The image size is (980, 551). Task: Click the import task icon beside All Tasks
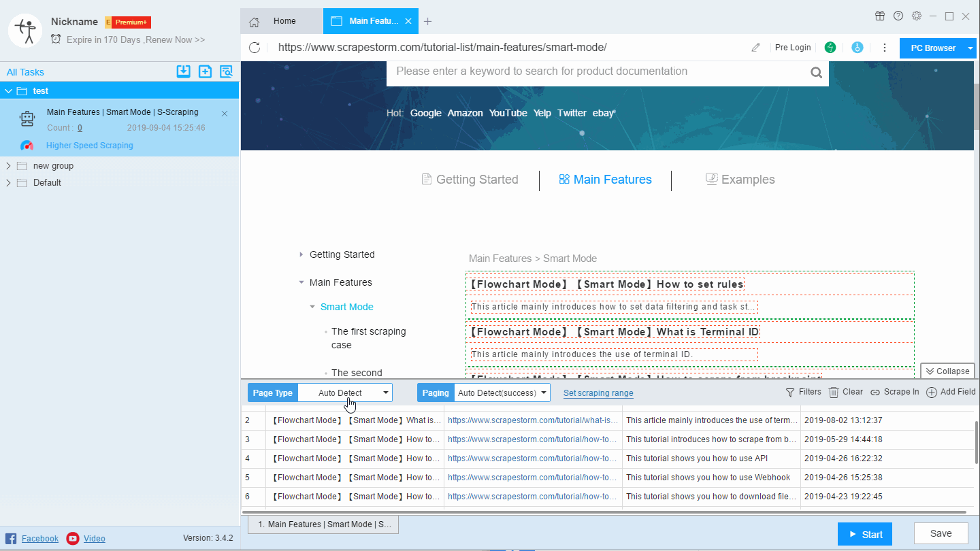183,71
